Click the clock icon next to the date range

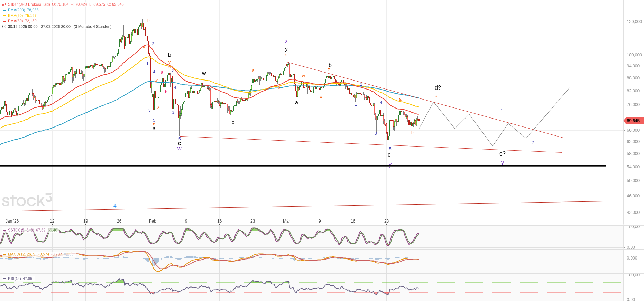(4, 27)
